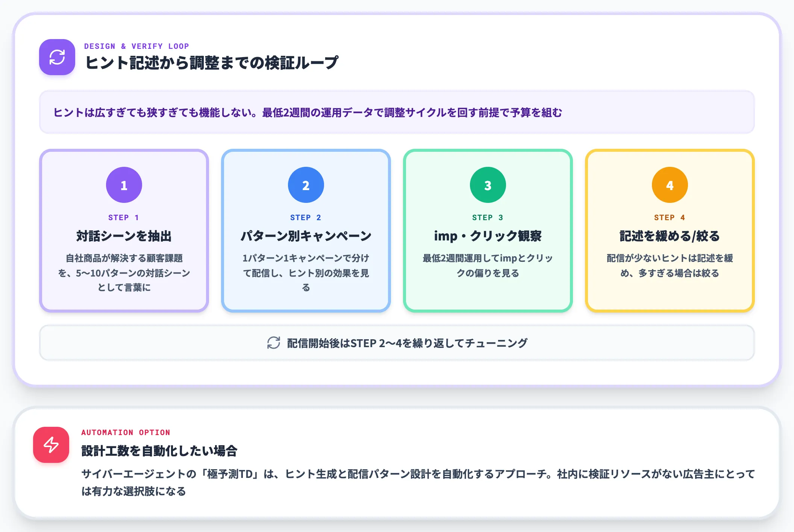
Task: Click the STEP 3 label
Action: pos(488,218)
